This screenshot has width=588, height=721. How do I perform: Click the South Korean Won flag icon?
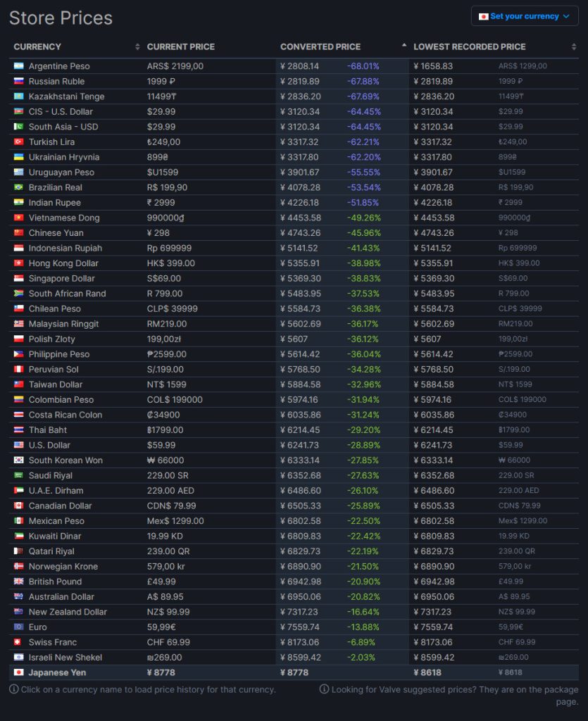(19, 460)
